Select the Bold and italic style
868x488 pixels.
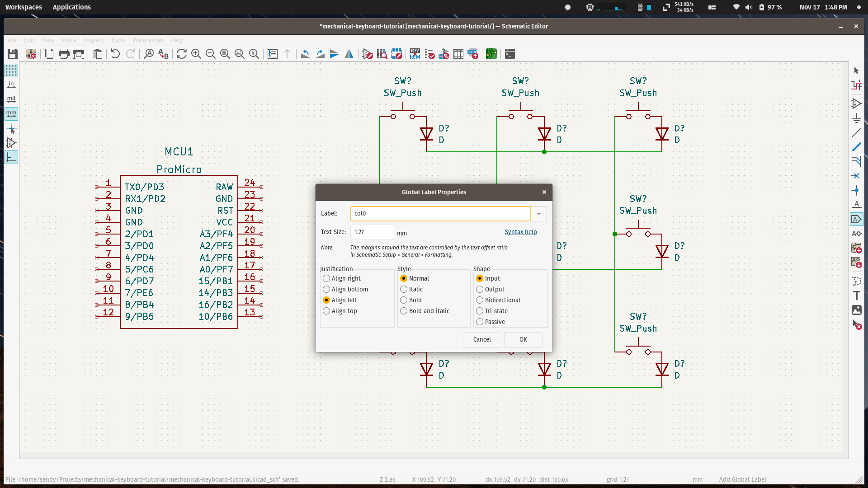404,310
